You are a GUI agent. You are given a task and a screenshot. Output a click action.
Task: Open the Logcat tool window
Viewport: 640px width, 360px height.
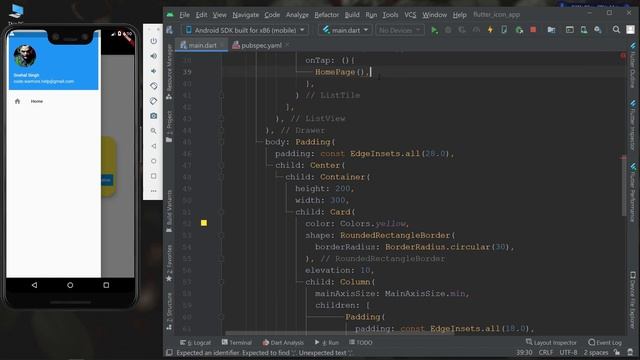click(196, 342)
